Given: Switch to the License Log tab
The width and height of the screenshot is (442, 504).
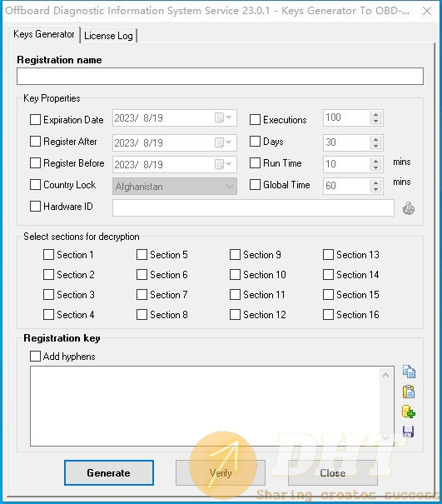Looking at the screenshot, I should (108, 35).
